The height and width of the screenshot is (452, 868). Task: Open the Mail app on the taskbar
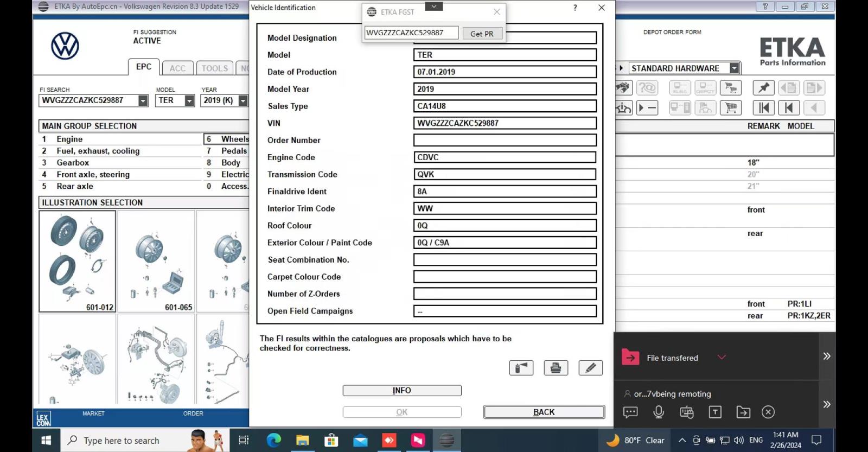click(x=360, y=440)
